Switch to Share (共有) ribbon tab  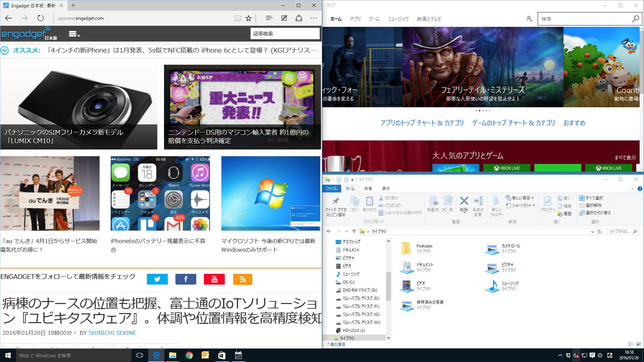click(x=368, y=189)
